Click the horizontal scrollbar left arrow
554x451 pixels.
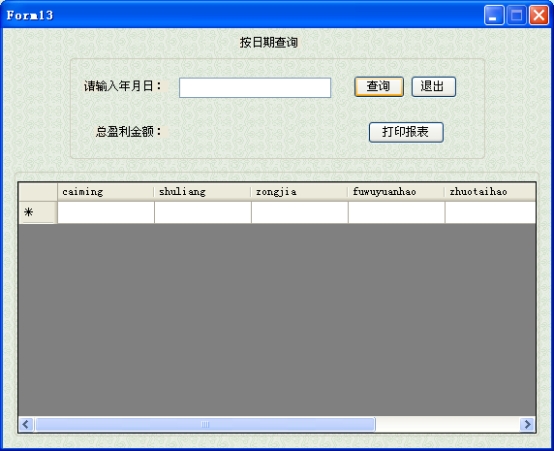coord(26,424)
